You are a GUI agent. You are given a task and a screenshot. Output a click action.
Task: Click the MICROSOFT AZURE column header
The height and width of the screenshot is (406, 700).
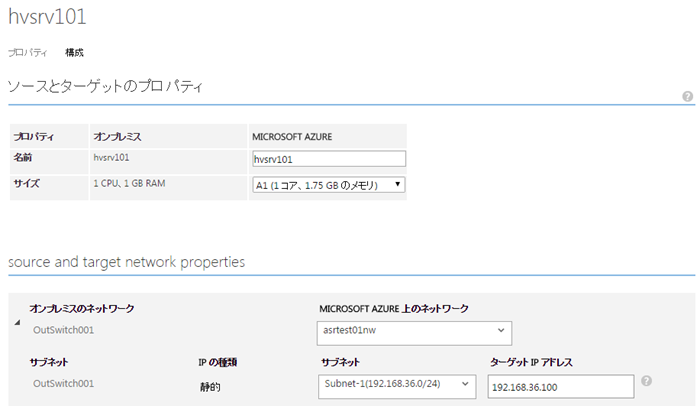pos(292,137)
